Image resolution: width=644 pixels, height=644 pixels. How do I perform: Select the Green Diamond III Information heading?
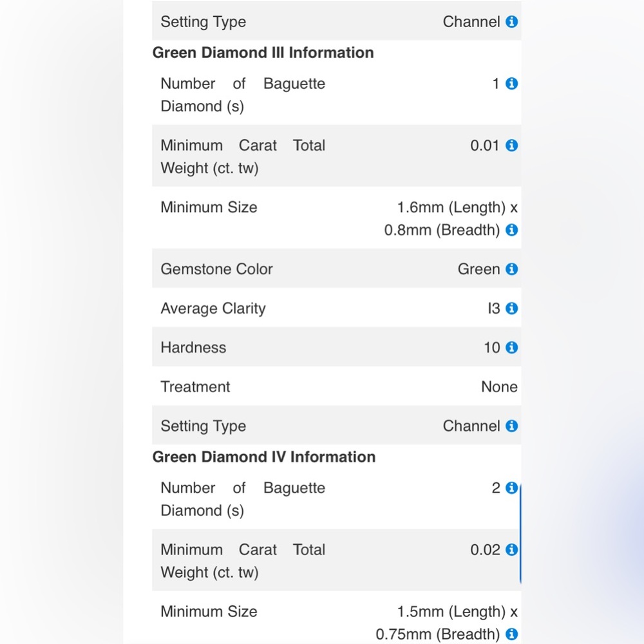point(263,53)
